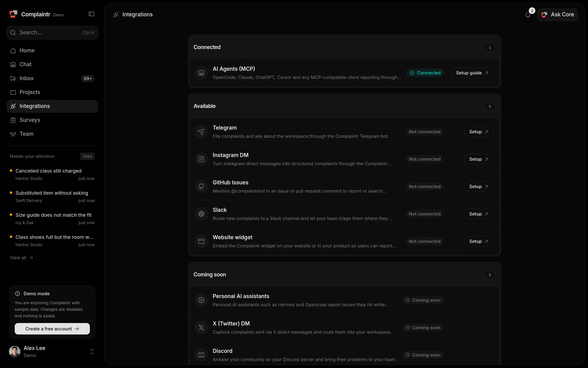Select Integrations in the sidebar

52,106
